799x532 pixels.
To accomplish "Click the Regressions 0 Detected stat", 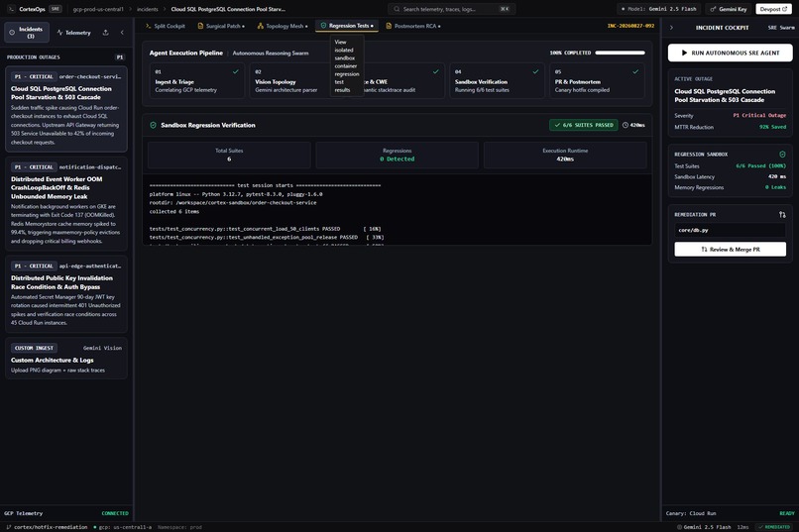I will click(397, 155).
